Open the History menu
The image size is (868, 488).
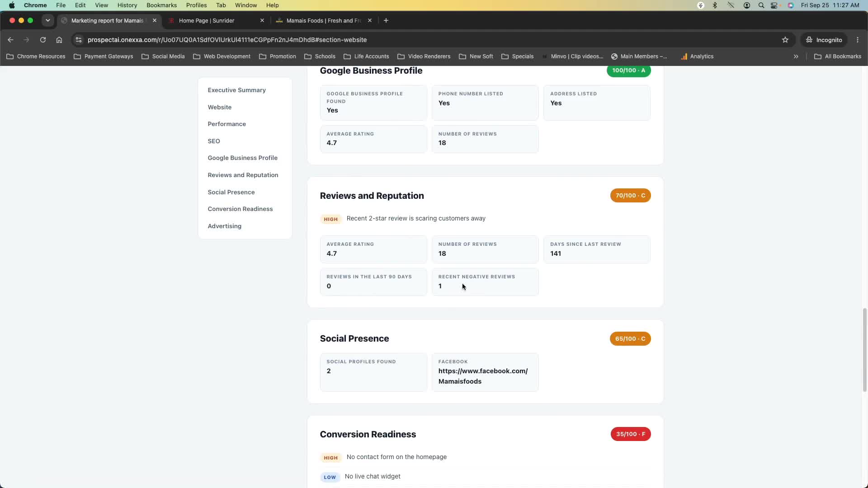pyautogui.click(x=127, y=5)
